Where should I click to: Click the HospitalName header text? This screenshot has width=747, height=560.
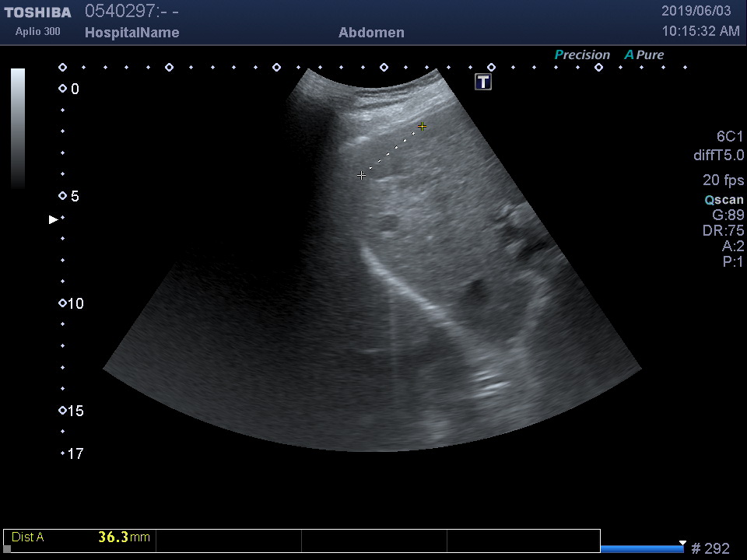[132, 33]
